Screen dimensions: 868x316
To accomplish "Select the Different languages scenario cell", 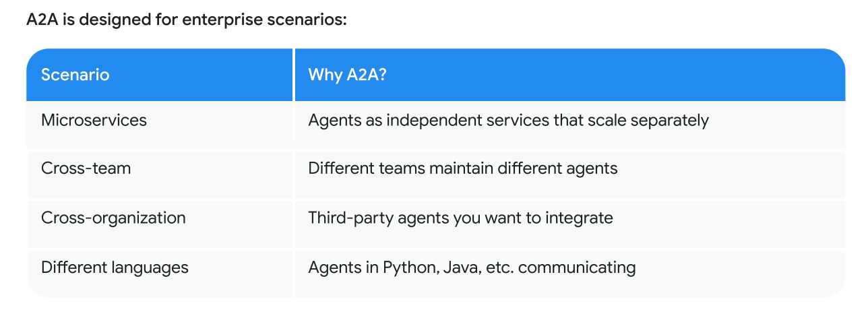I will coord(115,267).
